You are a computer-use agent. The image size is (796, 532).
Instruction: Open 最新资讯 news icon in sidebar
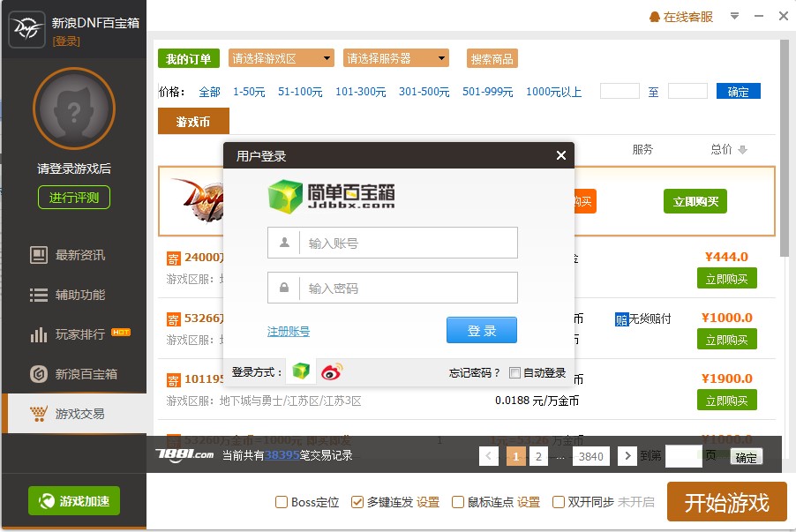(39, 255)
